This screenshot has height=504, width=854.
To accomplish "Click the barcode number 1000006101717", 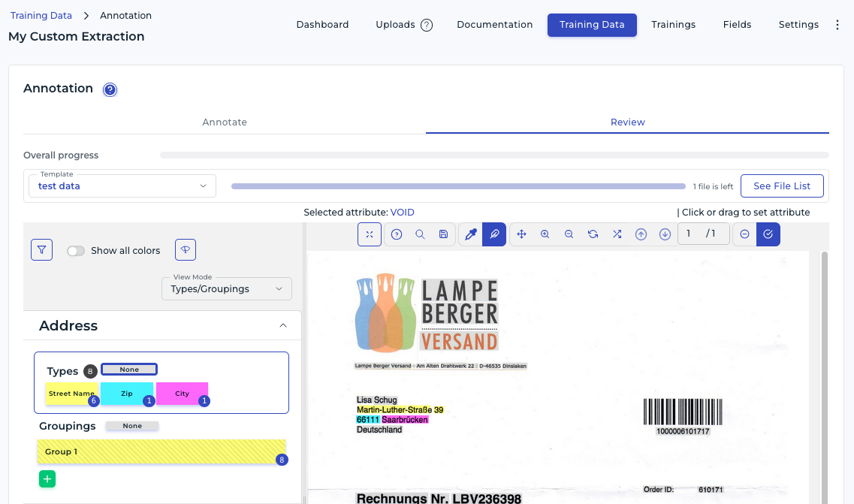I will point(683,432).
